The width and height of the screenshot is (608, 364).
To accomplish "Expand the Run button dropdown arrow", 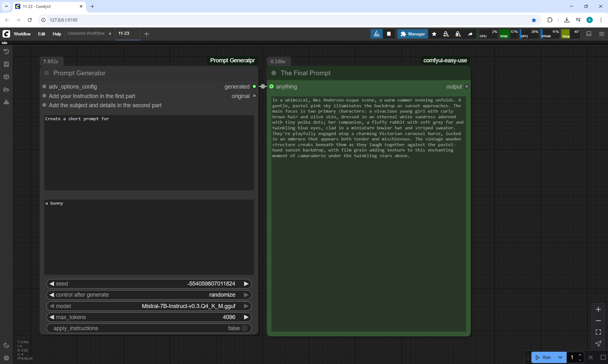I will (560, 357).
